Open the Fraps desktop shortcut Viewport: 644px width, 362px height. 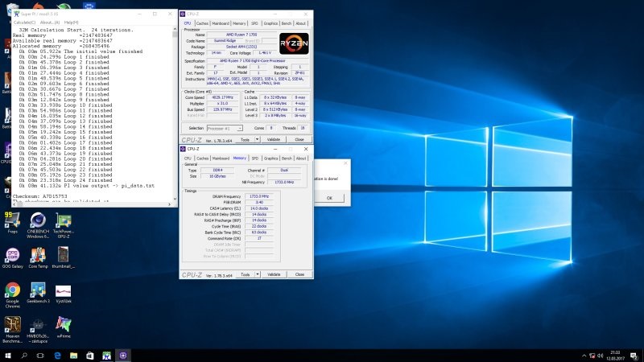[12, 223]
